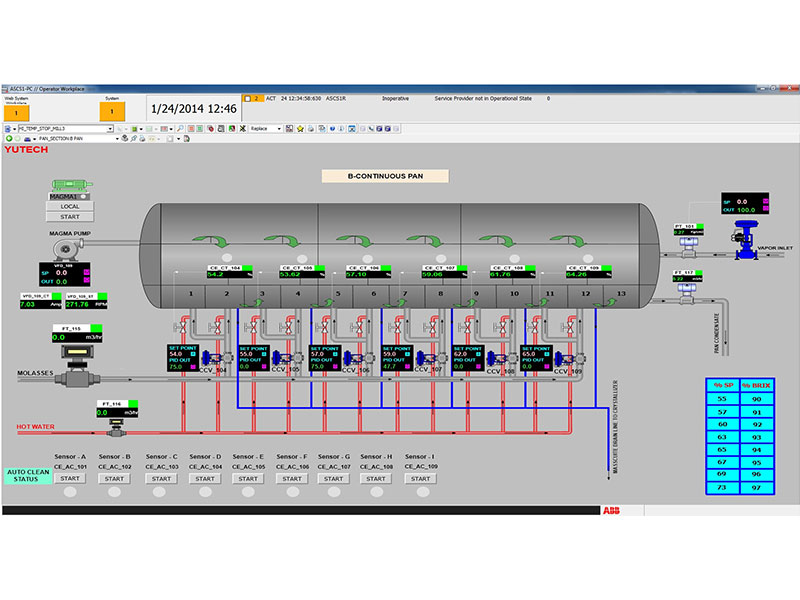Start Sensor - F CE_AC_106 auto clean
The image size is (800, 600).
click(292, 479)
